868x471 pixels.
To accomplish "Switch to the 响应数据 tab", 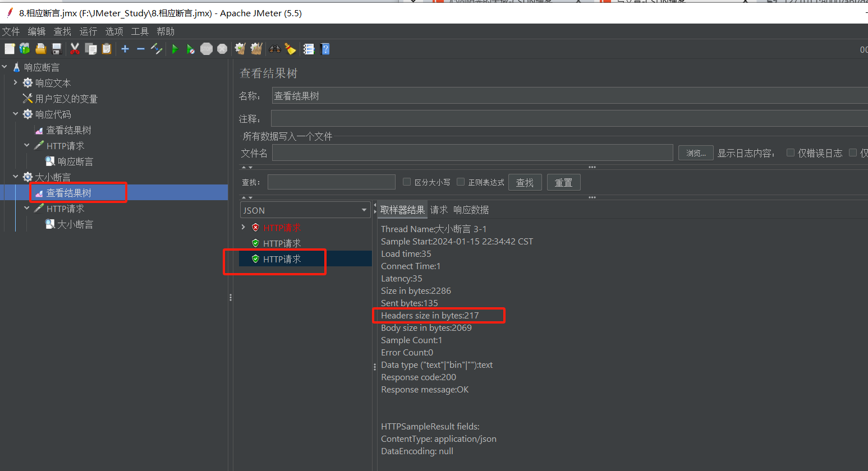I will pos(471,210).
